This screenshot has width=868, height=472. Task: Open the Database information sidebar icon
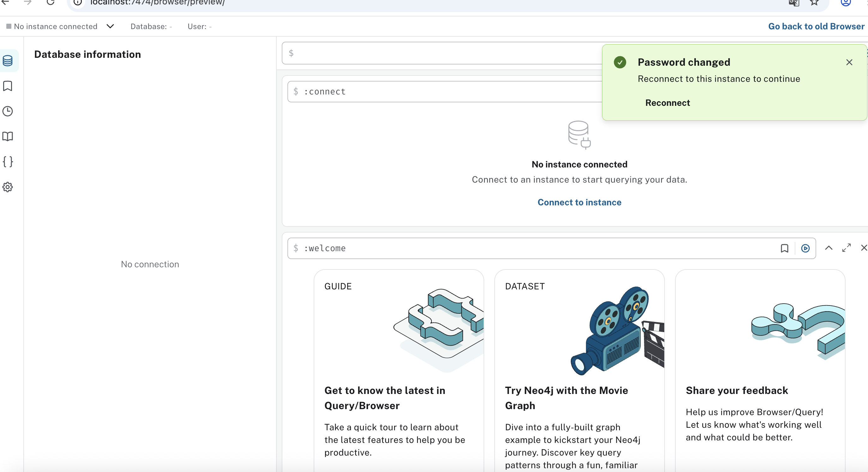coord(8,61)
